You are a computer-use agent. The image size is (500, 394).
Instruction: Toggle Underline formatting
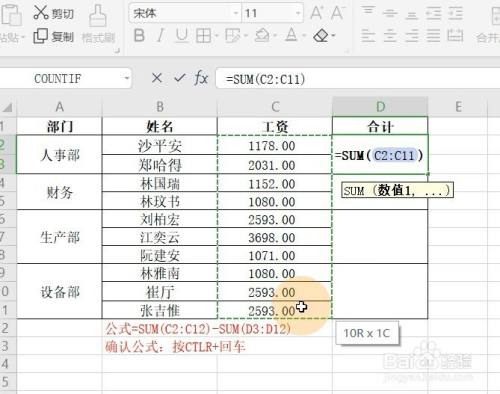pyautogui.click(x=182, y=35)
